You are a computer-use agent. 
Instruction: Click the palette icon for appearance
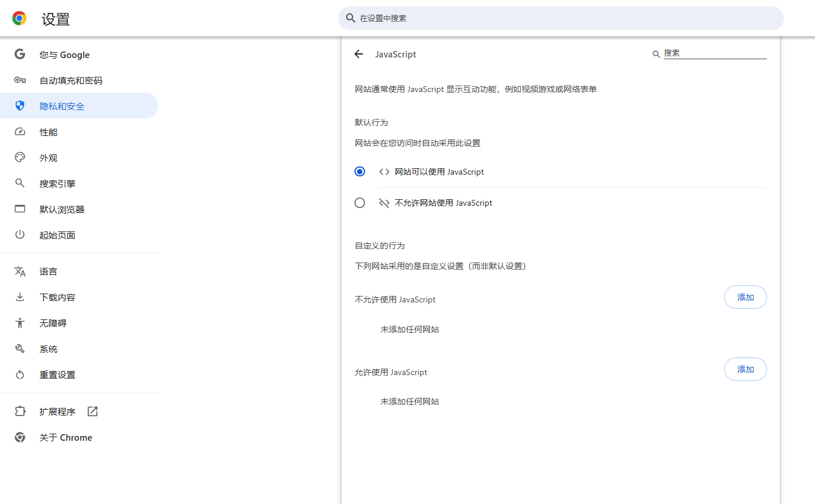click(x=20, y=158)
